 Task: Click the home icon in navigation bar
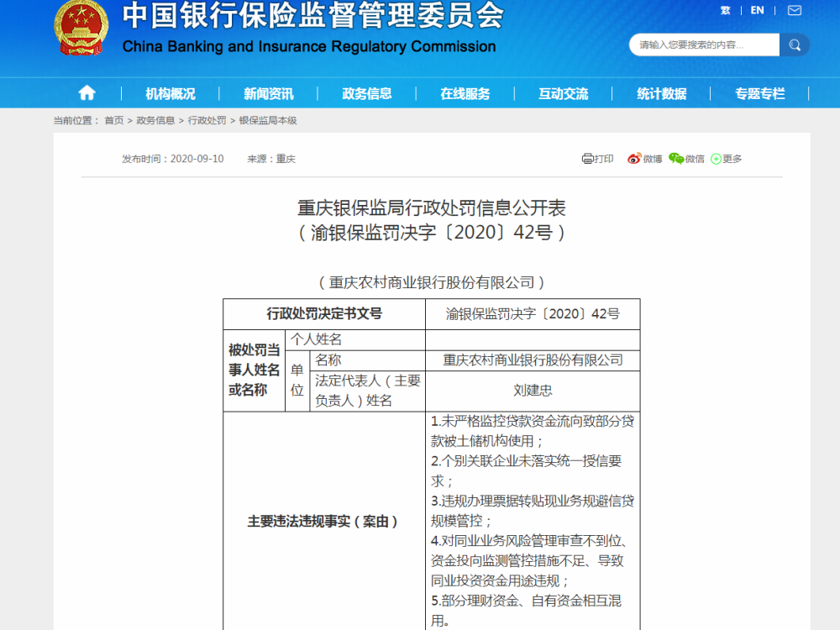(87, 93)
